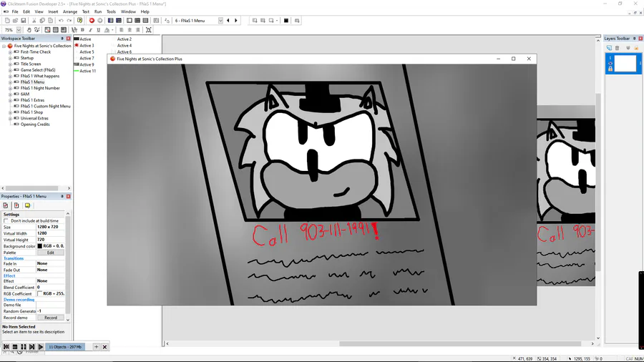Click the Undo arrow icon
This screenshot has height=362, width=644.
(x=61, y=21)
